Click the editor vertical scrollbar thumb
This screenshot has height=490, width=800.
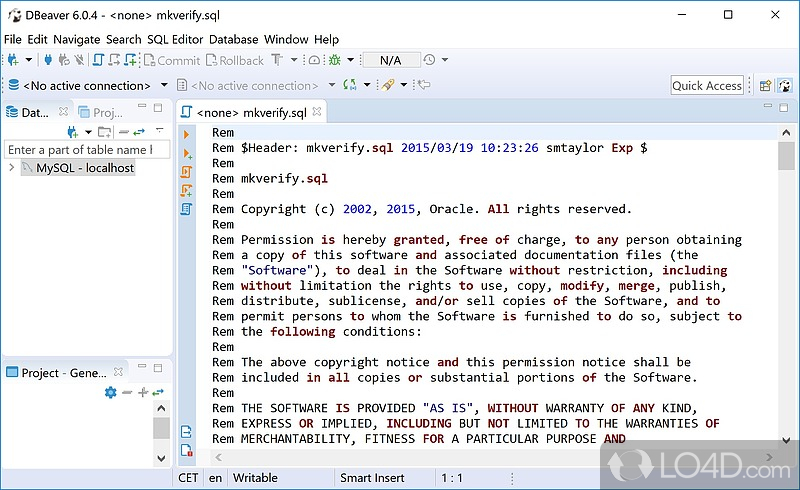click(x=786, y=156)
